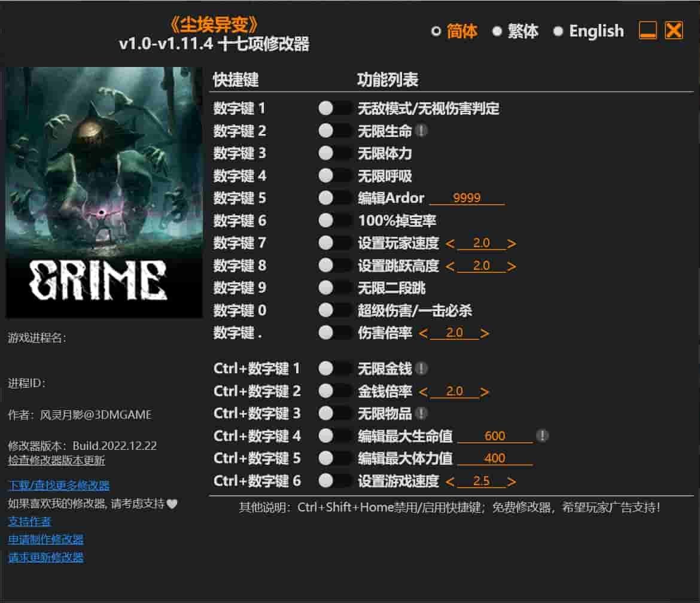This screenshot has height=603, width=700.
Task: Select English language option
Action: coord(589,31)
